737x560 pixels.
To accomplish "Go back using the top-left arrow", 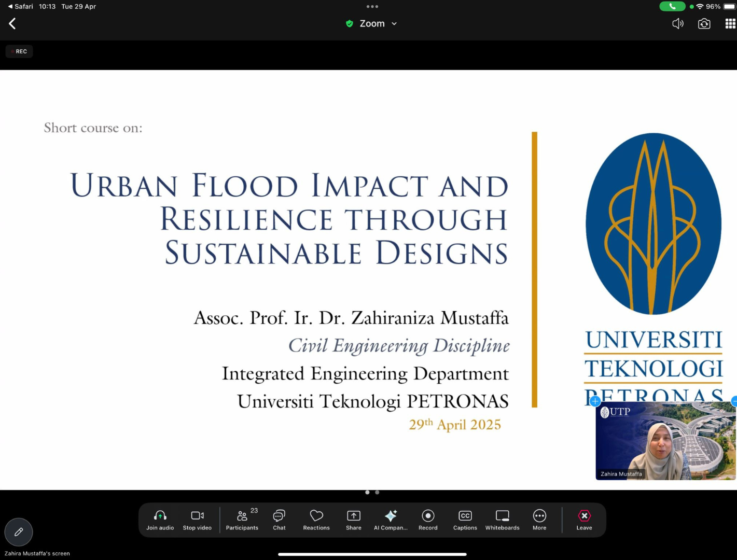I will 12,23.
